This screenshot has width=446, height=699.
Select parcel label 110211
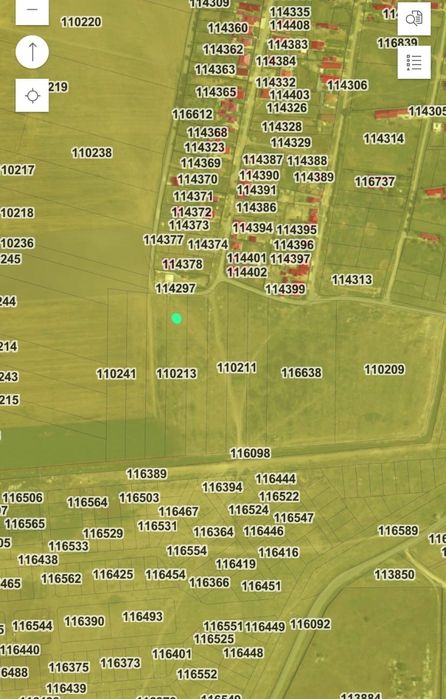click(x=236, y=368)
